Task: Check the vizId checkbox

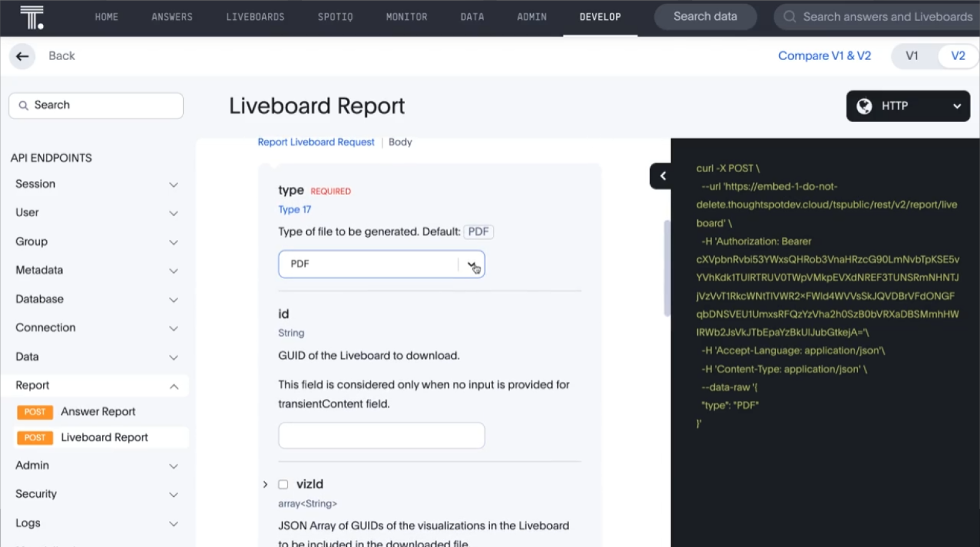Action: coord(283,483)
